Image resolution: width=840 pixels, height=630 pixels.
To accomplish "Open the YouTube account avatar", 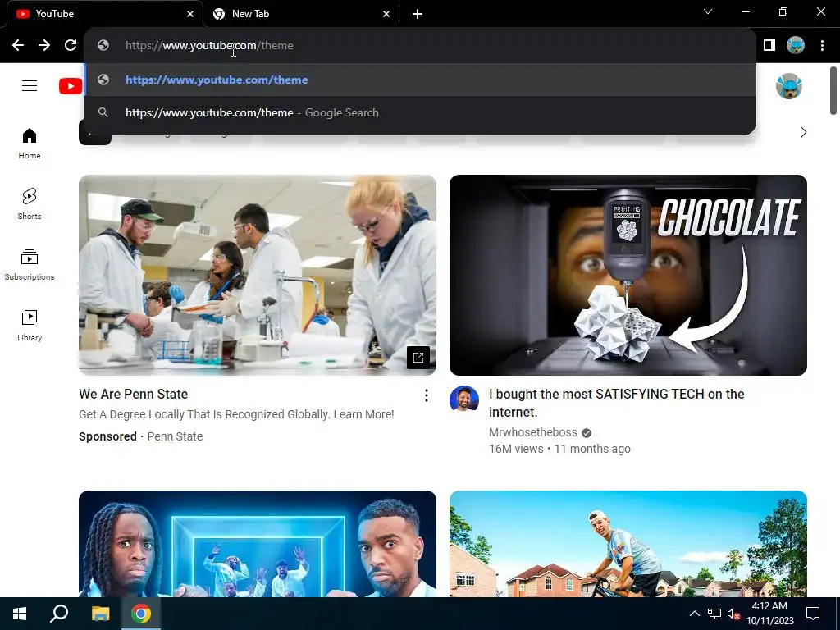I will [x=788, y=86].
